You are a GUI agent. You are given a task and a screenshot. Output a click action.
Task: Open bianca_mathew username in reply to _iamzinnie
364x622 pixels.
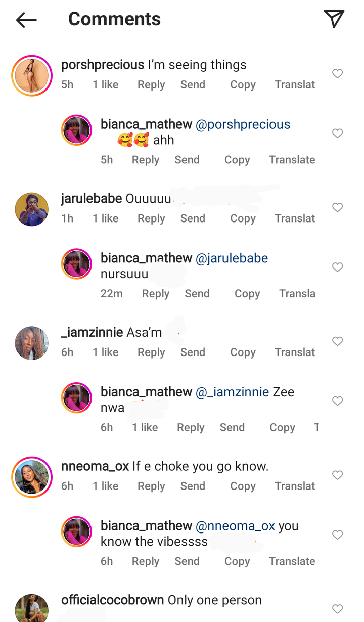click(x=146, y=392)
